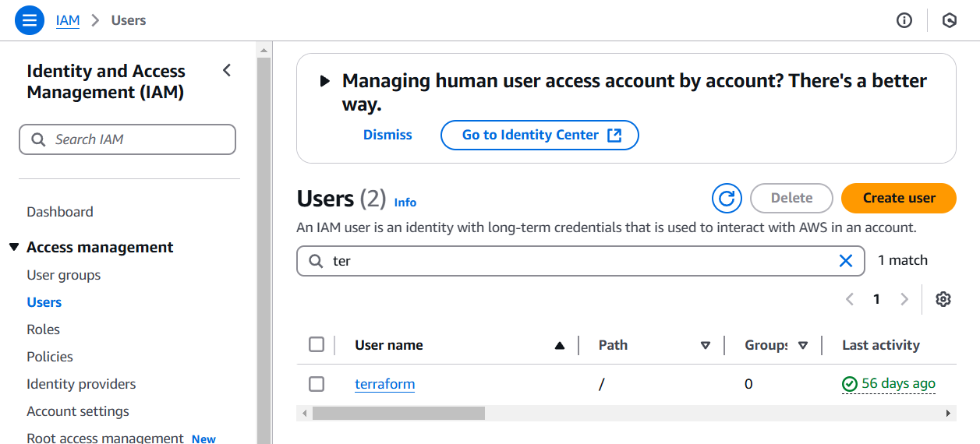This screenshot has height=444, width=980.
Task: Open Policies in the sidebar
Action: click(x=50, y=357)
